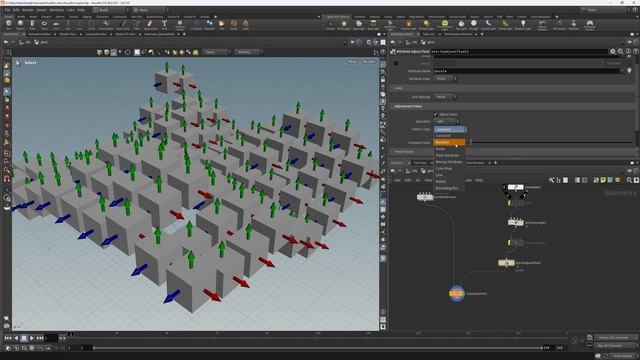Image resolution: width=640 pixels, height=360 pixels.
Task: Open the Operation dropdown set to Add
Action: [447, 122]
